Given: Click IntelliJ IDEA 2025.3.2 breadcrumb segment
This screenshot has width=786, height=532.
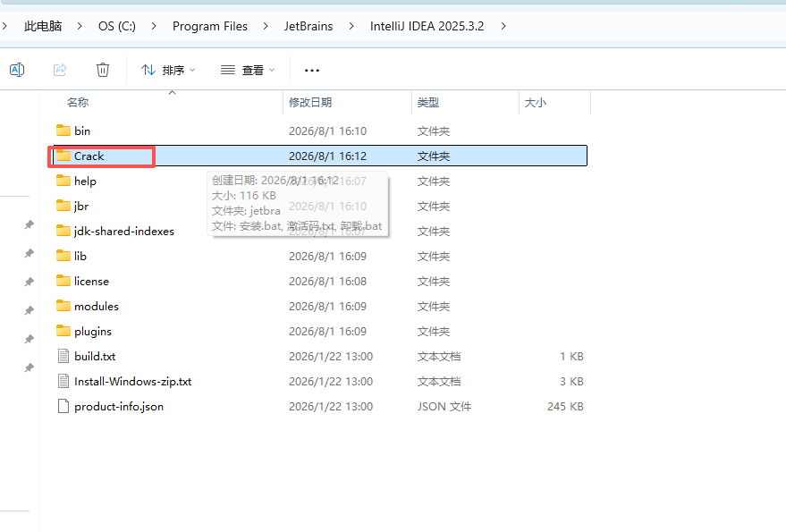Looking at the screenshot, I should pos(427,26).
